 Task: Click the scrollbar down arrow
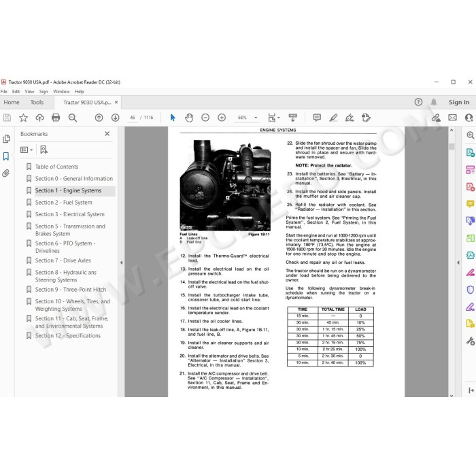[x=452, y=395]
